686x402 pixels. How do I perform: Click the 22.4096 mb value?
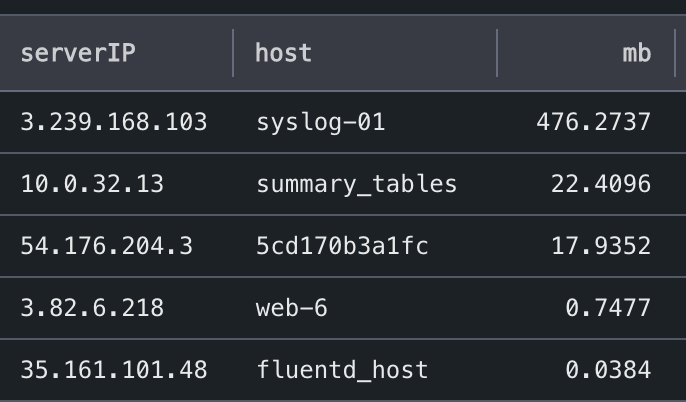pyautogui.click(x=601, y=184)
